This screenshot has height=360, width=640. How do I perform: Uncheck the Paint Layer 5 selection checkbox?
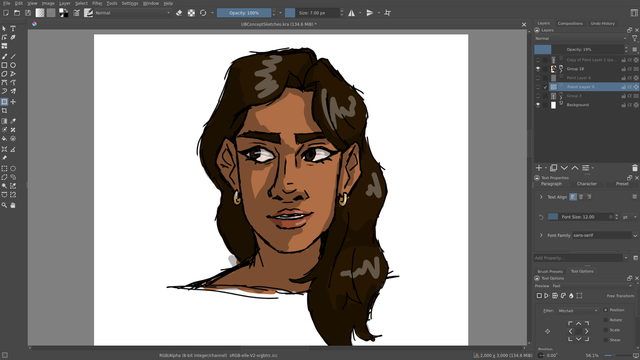click(x=545, y=87)
